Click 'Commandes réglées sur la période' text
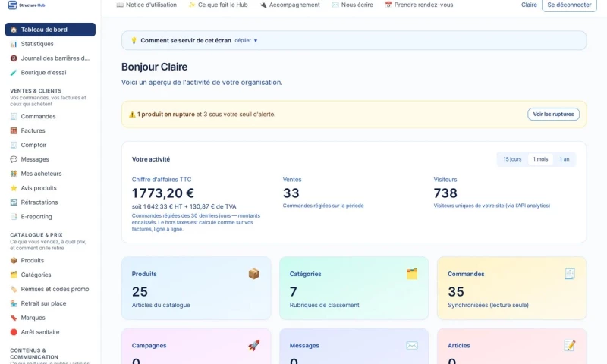 pos(323,206)
